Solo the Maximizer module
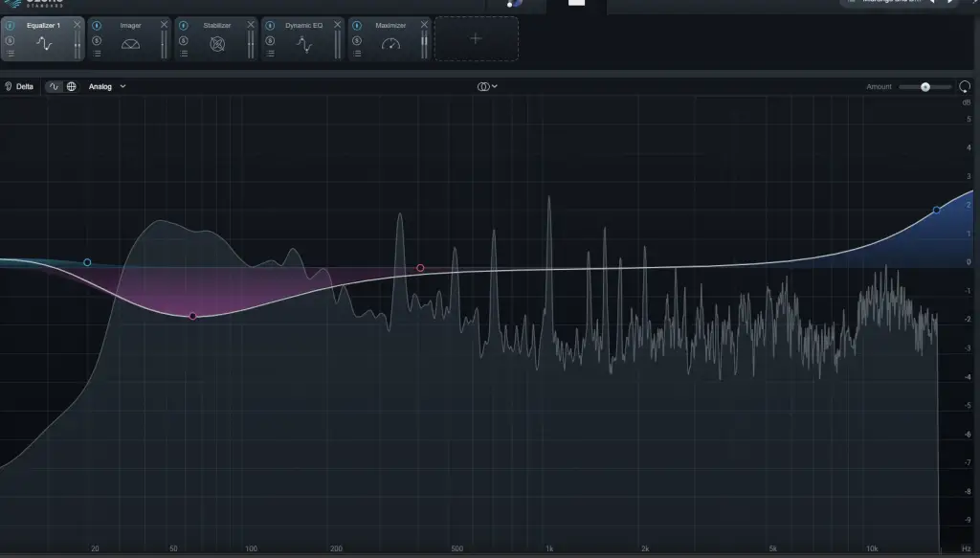980x558 pixels. tap(357, 40)
